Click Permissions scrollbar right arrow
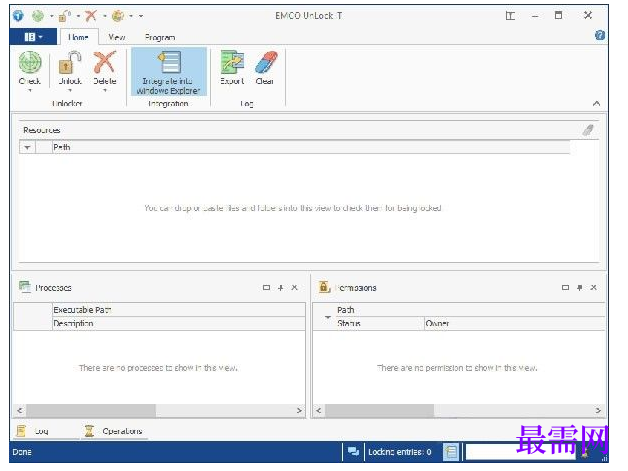 [598, 411]
